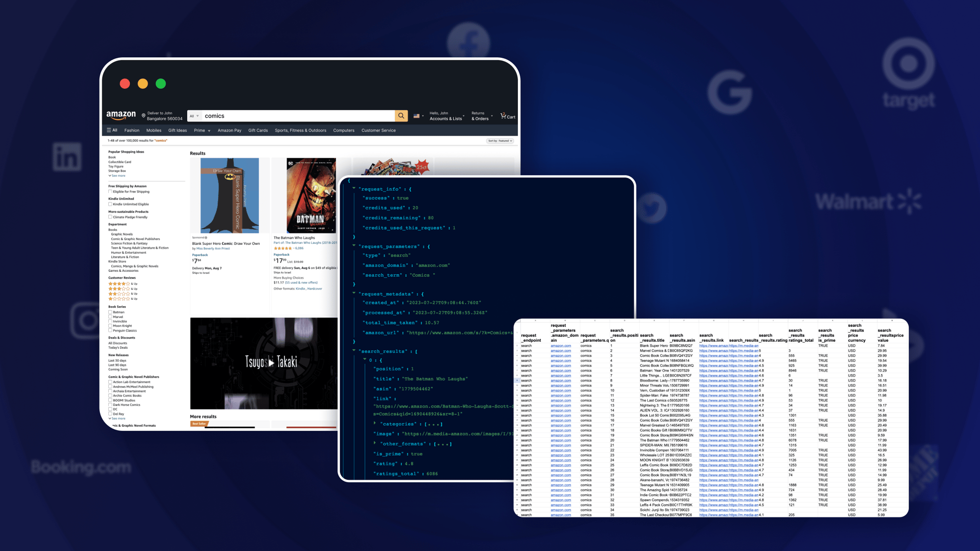Tick the Batman book series checkbox
Screen dimensions: 980x551
point(110,312)
